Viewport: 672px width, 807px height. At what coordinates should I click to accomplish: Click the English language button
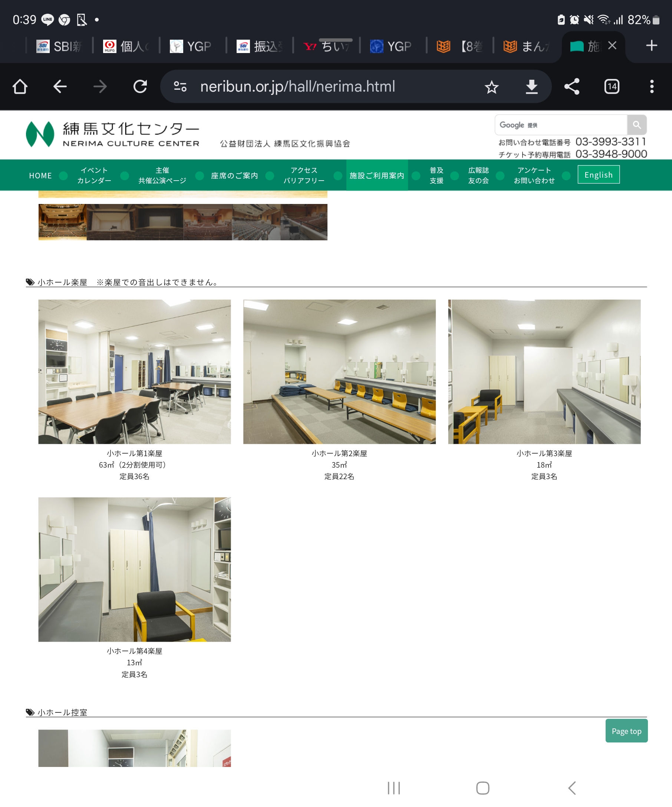[598, 174]
